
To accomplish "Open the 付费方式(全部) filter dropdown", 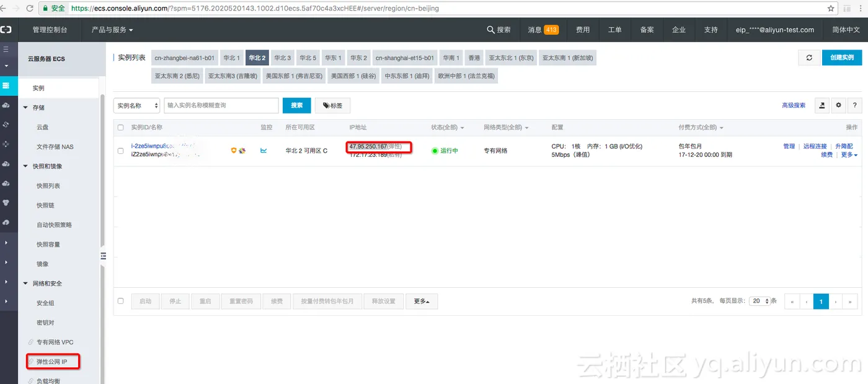I will 701,127.
